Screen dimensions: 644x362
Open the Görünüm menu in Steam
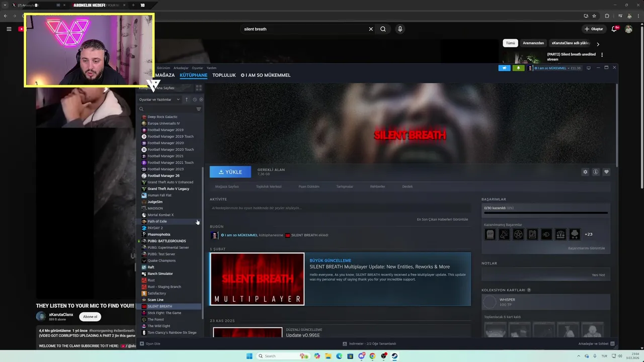point(164,68)
